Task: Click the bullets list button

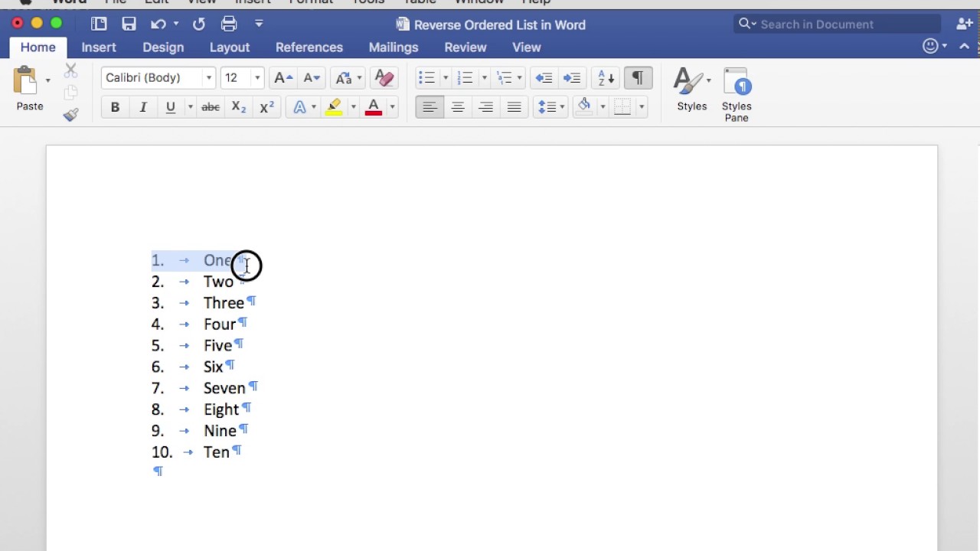Action: click(x=427, y=78)
